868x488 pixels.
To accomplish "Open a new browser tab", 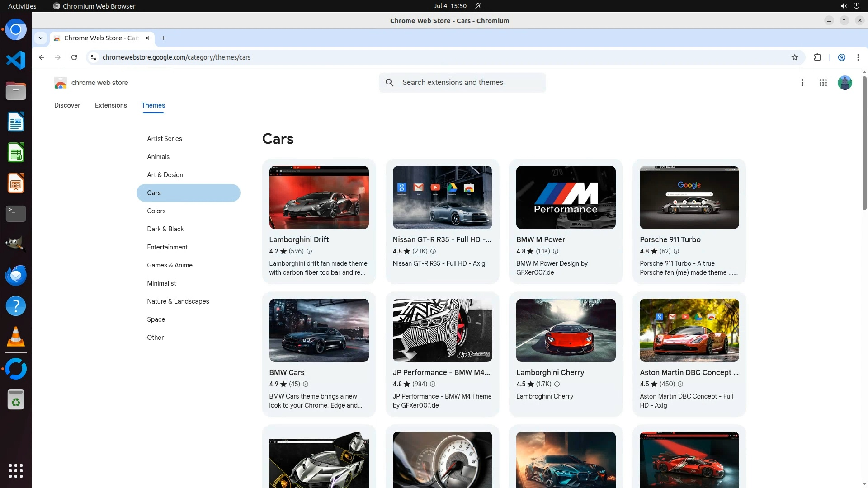I will click(164, 38).
